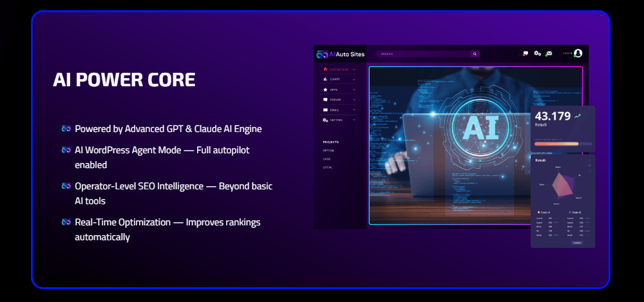
Task: Click text 'Powered by Advanced GPT & Claude AI Engine'
Action: (168, 129)
